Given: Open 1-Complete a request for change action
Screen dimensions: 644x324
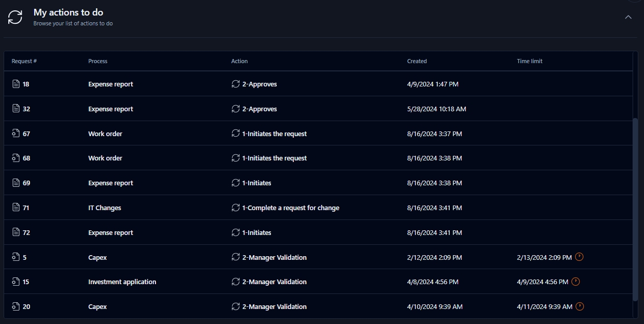Looking at the screenshot, I should [x=291, y=208].
